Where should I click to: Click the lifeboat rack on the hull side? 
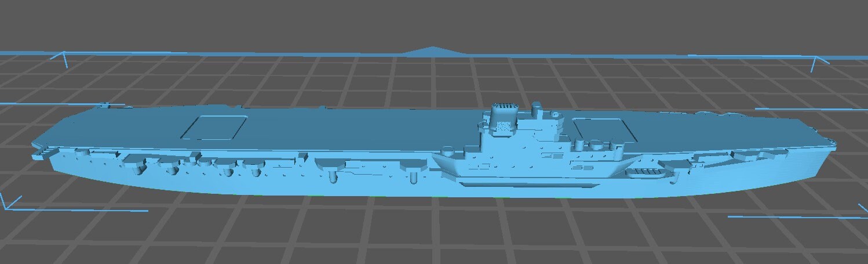[644, 172]
